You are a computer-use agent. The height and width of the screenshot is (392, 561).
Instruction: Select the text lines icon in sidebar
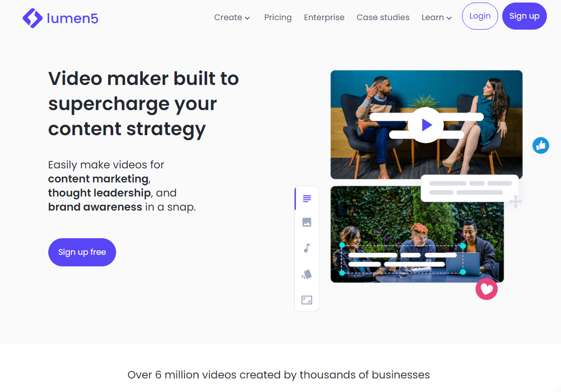tap(307, 199)
